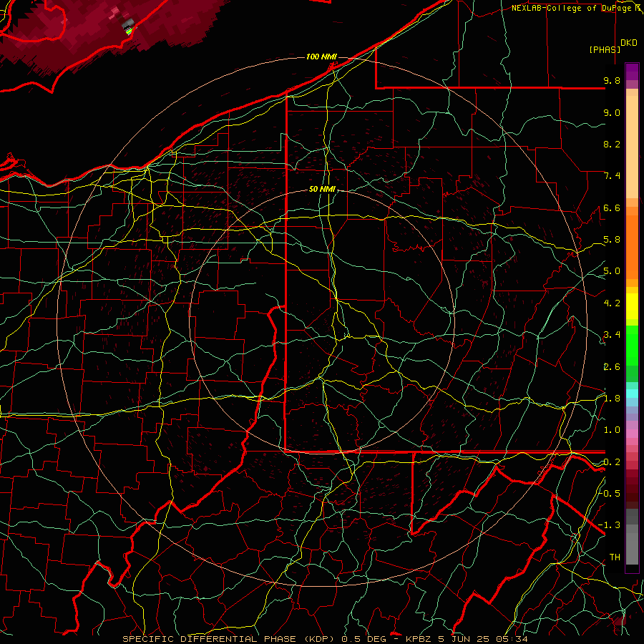This screenshot has height=644, width=644.
Task: Click the 7.4 value on the color scale
Action: point(612,176)
